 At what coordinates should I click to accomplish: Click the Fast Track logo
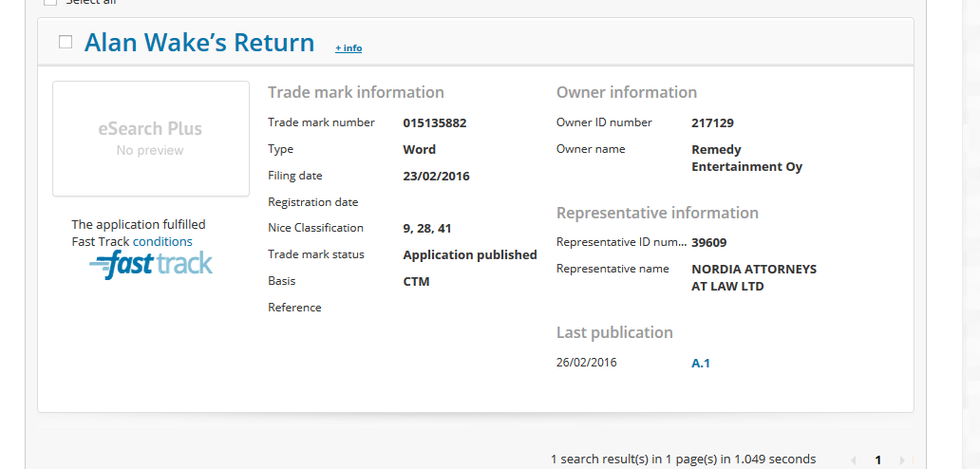tap(152, 265)
